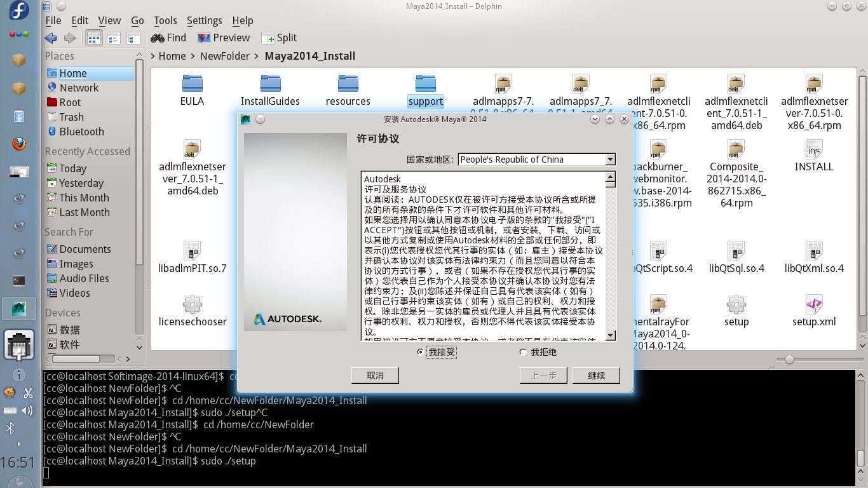Expand breadcrumb arrow before Home
This screenshot has width=868, height=488.
(153, 56)
